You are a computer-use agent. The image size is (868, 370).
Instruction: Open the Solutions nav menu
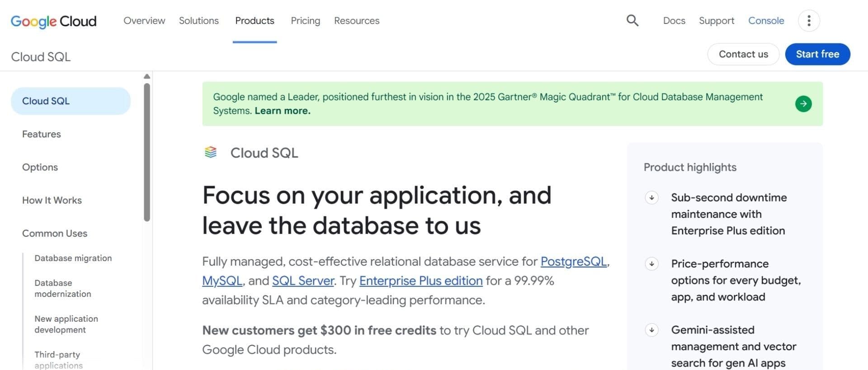(199, 21)
